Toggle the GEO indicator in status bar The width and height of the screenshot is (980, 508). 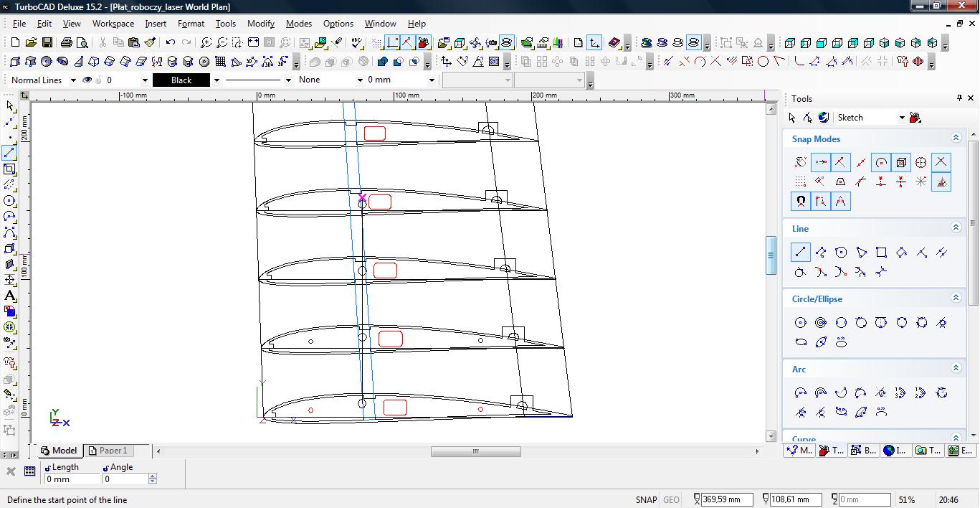pyautogui.click(x=671, y=500)
